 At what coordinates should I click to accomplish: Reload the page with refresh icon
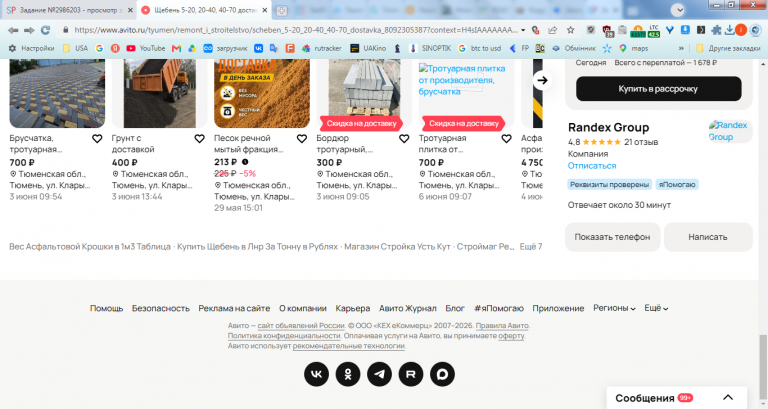[x=46, y=30]
